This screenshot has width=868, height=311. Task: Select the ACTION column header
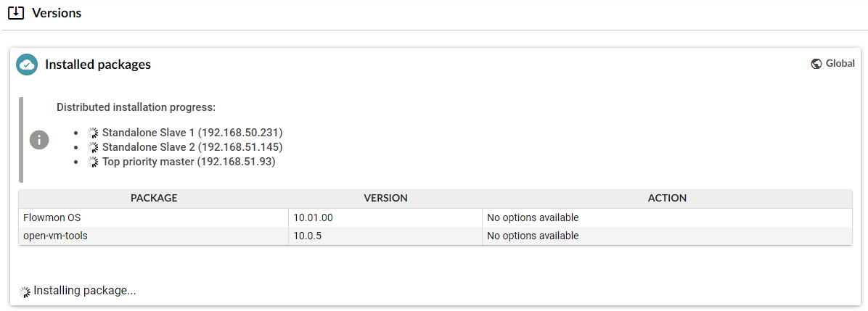(x=667, y=198)
